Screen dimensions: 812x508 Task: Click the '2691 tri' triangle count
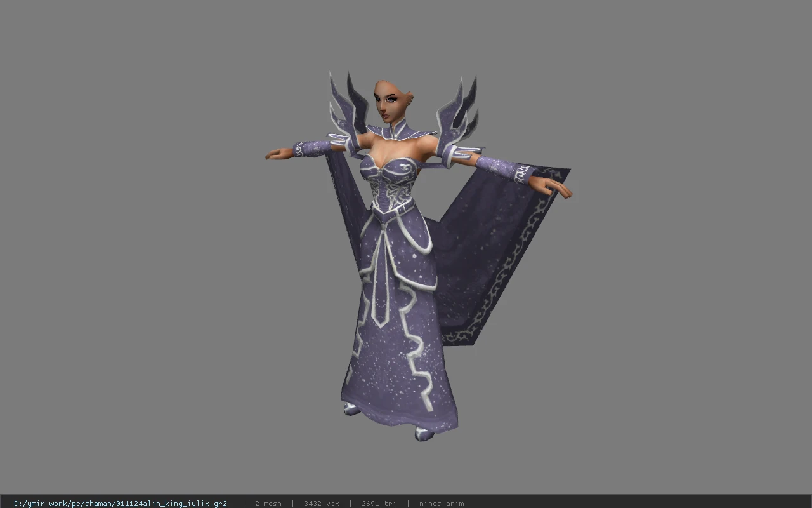click(x=379, y=504)
